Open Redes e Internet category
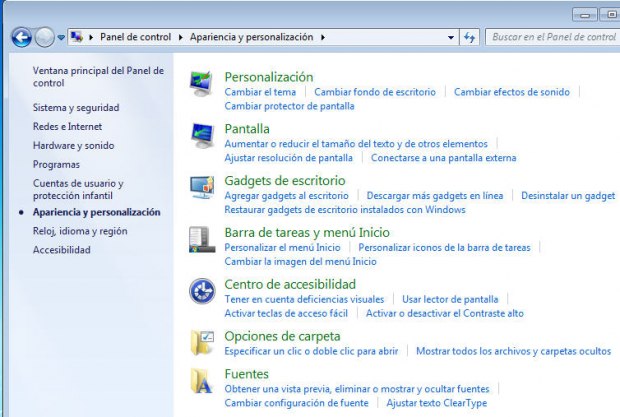Viewport: 620px width, 417px height. 67,126
